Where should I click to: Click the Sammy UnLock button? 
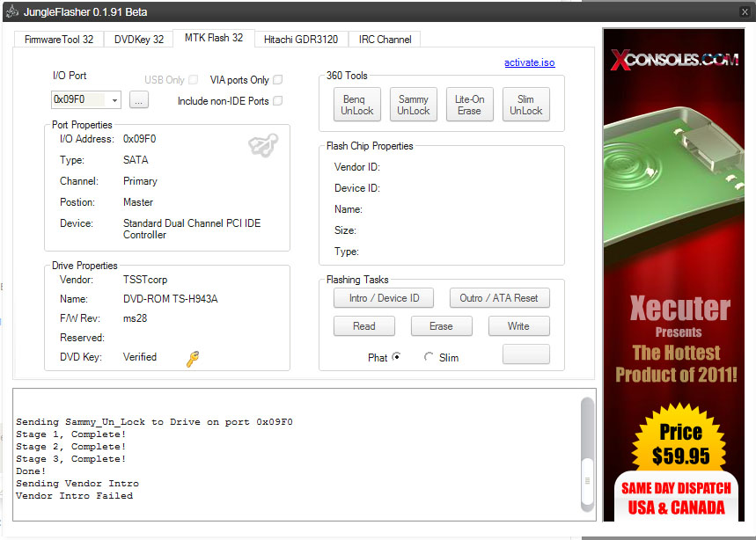[413, 105]
